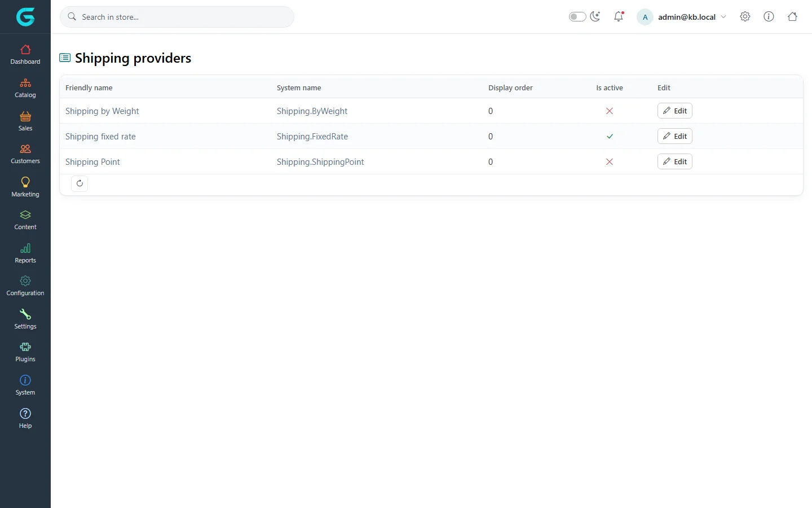
Task: Toggle the dark mode switch
Action: pyautogui.click(x=577, y=17)
